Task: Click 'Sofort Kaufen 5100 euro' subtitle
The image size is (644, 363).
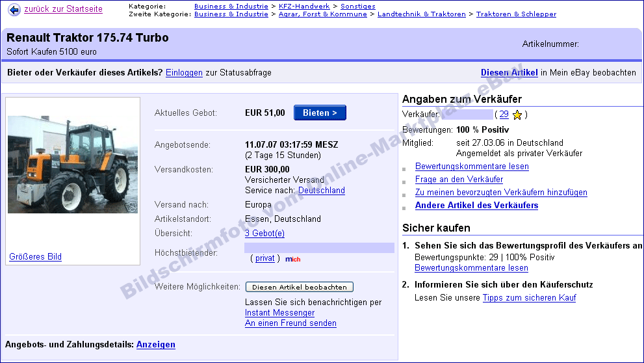Action: 52,52
